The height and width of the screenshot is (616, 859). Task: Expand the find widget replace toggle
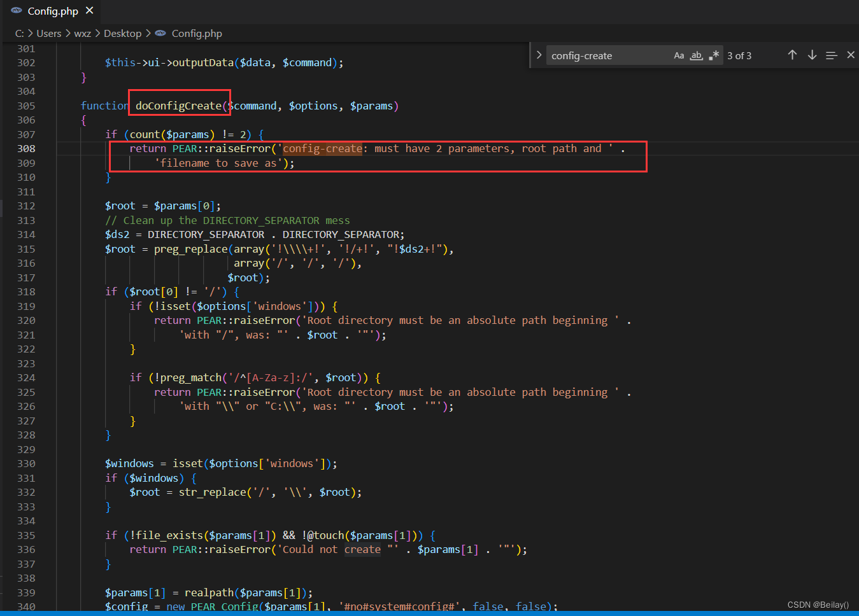[539, 55]
